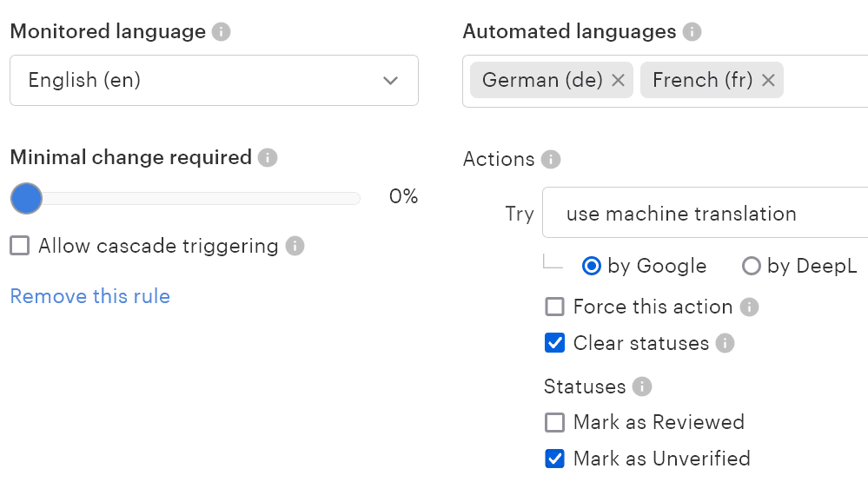Click info icon next to Minimal change required
The width and height of the screenshot is (868, 482).
[x=268, y=158]
